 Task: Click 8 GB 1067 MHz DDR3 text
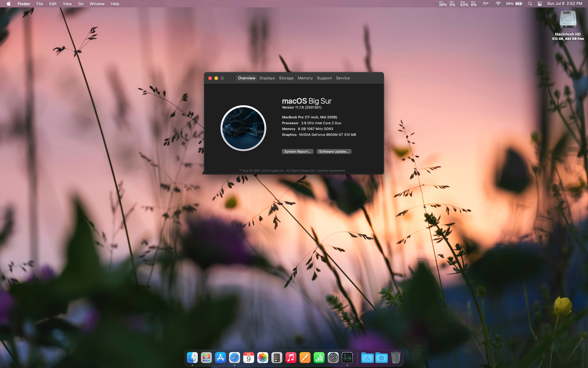click(x=315, y=129)
